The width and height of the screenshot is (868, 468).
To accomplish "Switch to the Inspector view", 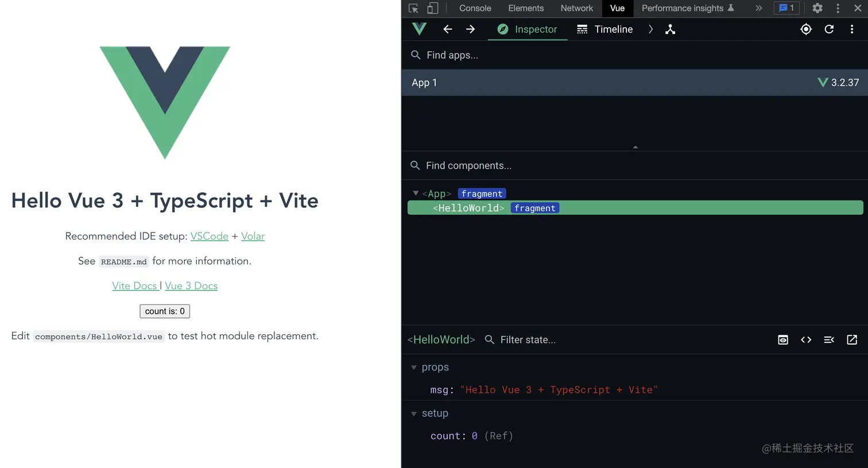I will (528, 29).
